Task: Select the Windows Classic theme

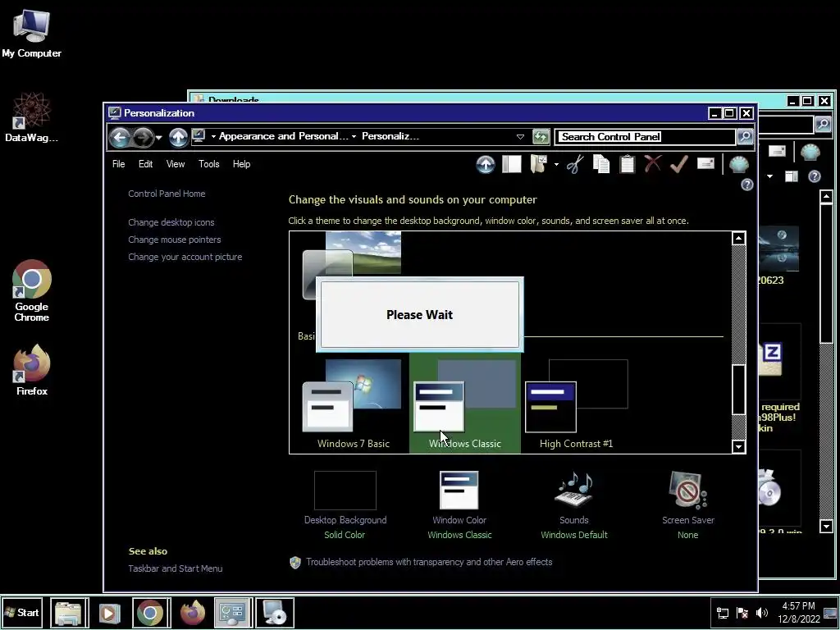Action: click(x=465, y=404)
